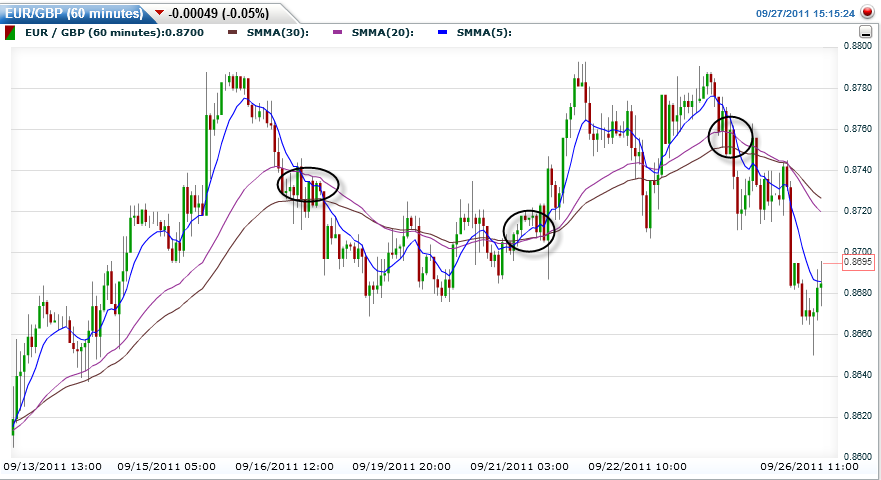Click the blue SMMA(5) color marker
The width and height of the screenshot is (881, 480).
442,33
